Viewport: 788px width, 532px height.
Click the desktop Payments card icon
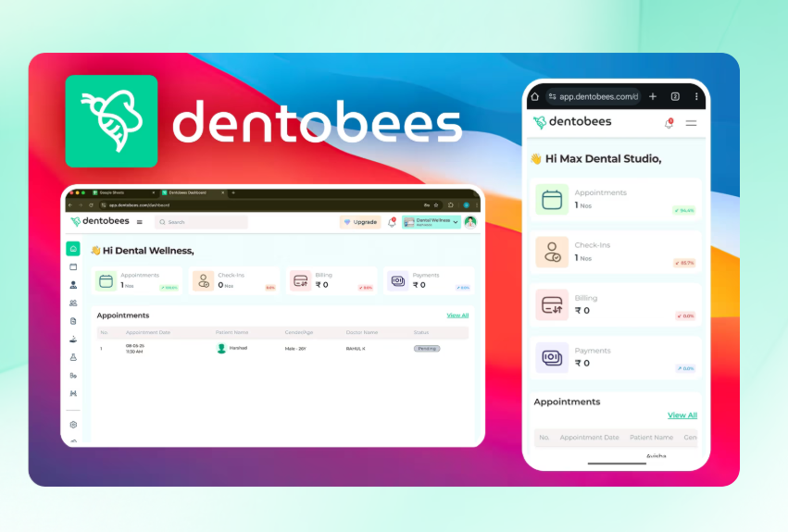pyautogui.click(x=398, y=281)
